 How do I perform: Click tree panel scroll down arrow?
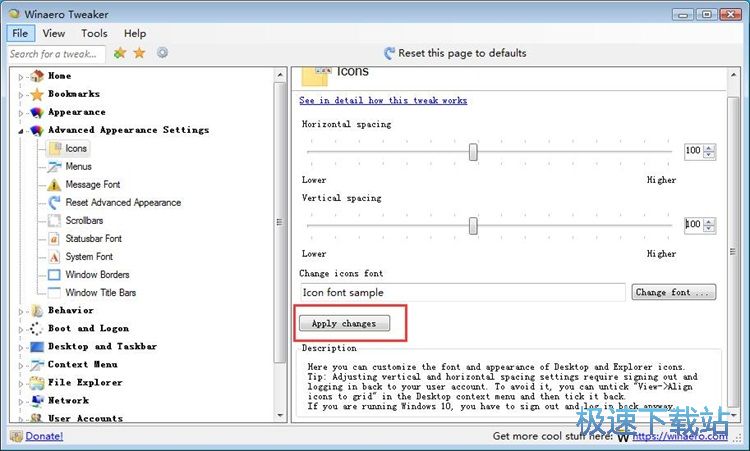[x=280, y=416]
